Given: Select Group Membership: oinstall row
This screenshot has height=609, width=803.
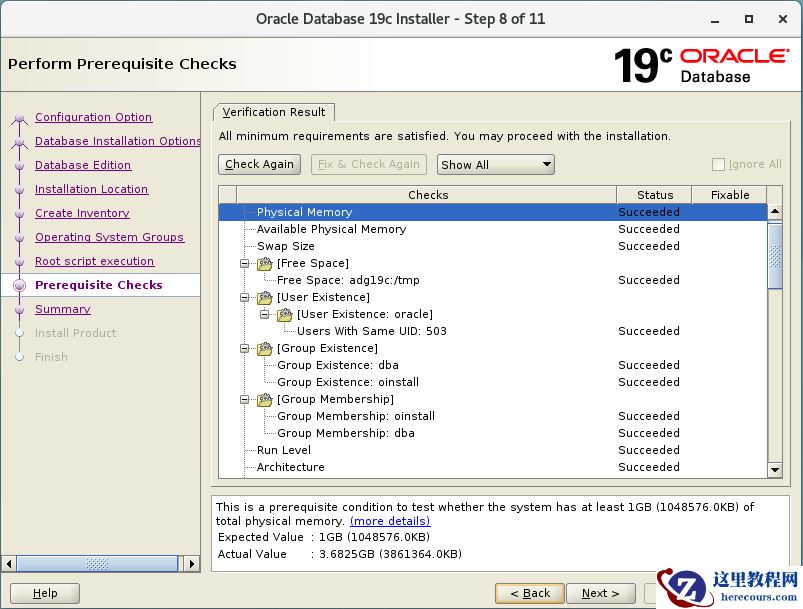Looking at the screenshot, I should tap(493, 416).
